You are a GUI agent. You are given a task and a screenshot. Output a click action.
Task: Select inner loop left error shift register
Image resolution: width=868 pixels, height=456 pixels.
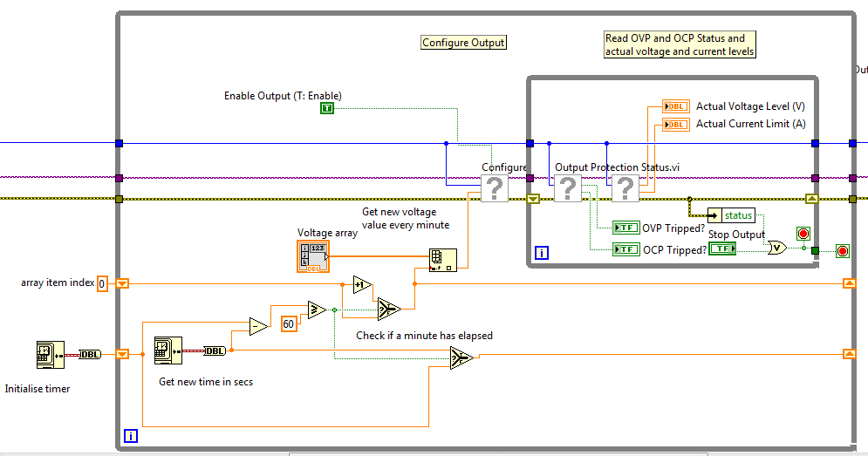pos(533,199)
